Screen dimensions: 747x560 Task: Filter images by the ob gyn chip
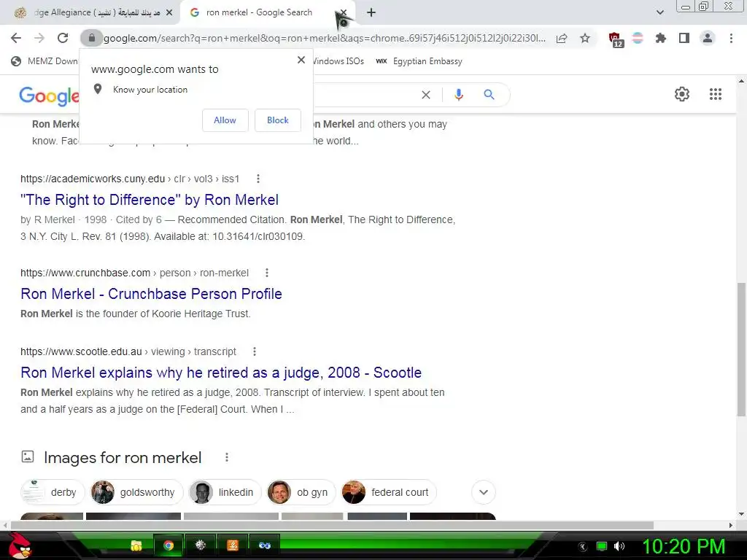(301, 492)
